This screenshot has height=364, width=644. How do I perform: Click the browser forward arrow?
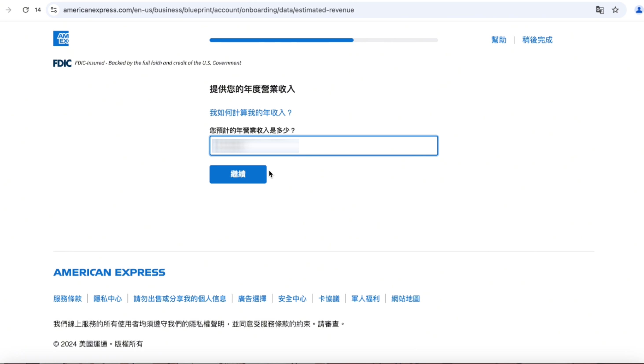[x=9, y=10]
